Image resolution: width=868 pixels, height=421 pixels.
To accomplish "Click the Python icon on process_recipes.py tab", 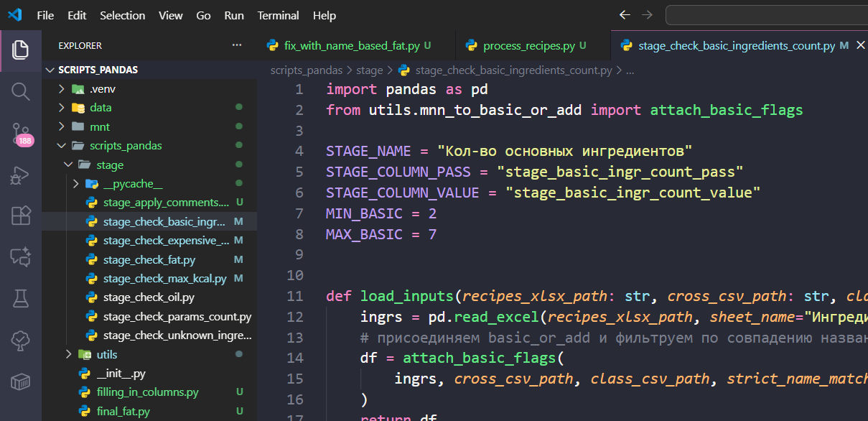I will pyautogui.click(x=472, y=45).
